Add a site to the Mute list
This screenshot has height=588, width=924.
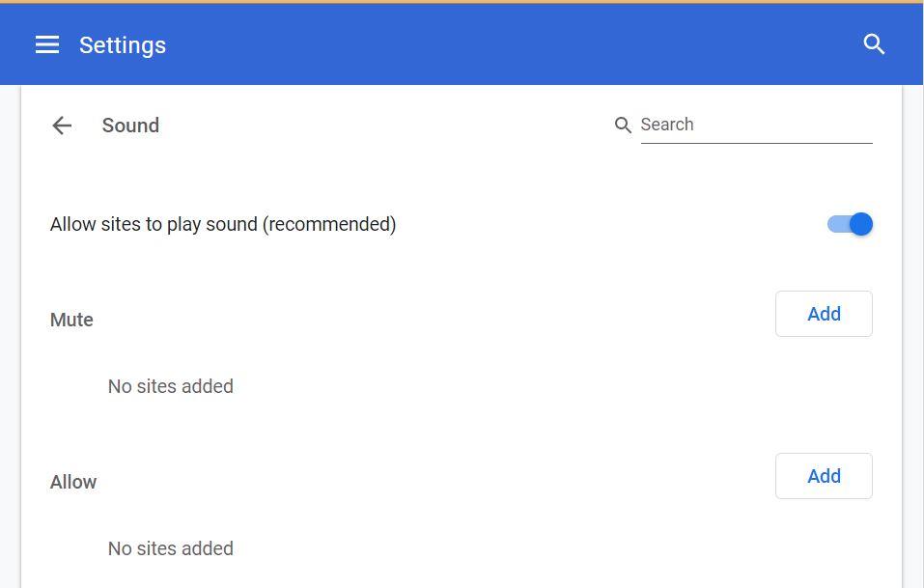click(x=824, y=314)
